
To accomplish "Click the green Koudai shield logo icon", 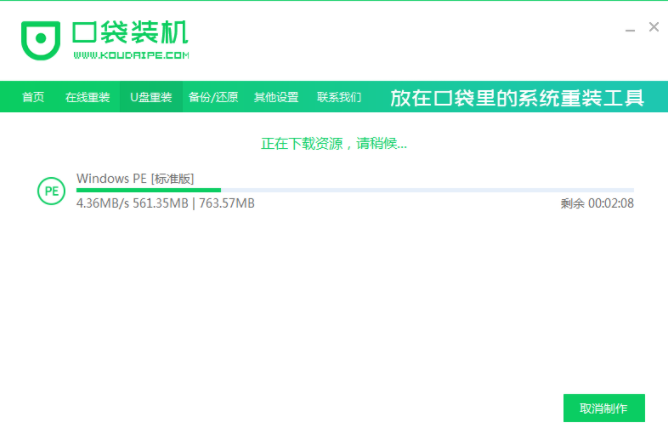I will pos(41,39).
